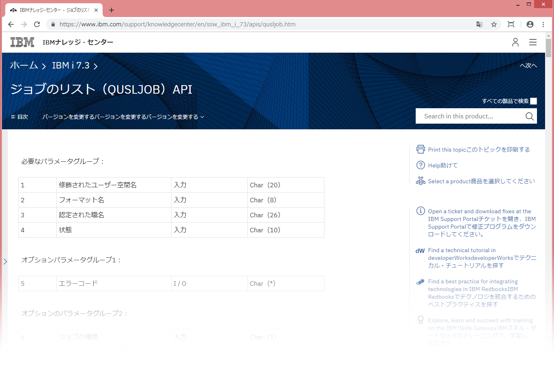Click the IBM logo
The width and height of the screenshot is (554, 392).
22,42
